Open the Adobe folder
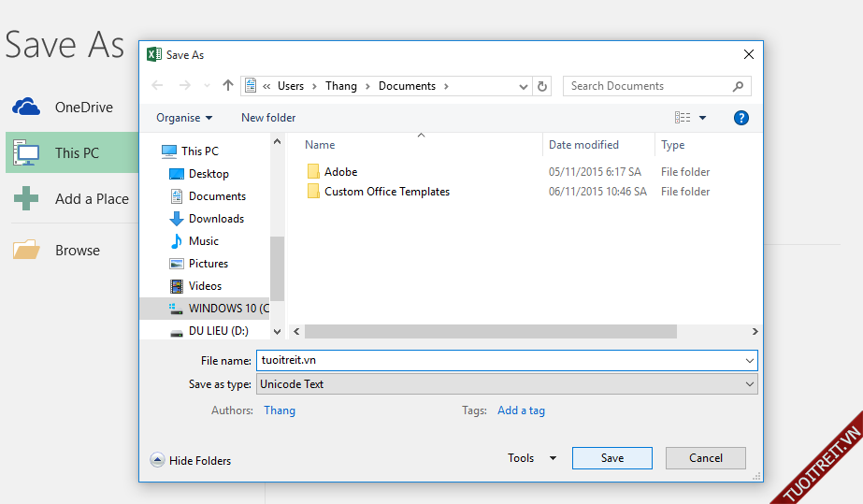 pos(340,172)
